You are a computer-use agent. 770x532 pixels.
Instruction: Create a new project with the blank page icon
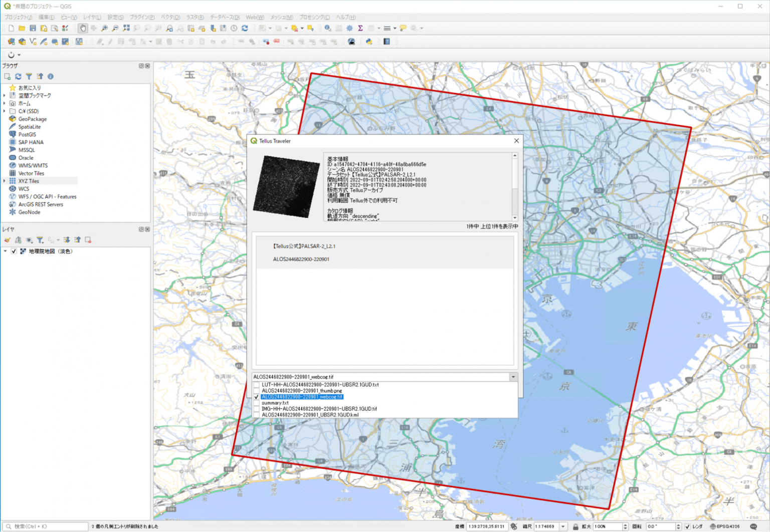coord(11,29)
